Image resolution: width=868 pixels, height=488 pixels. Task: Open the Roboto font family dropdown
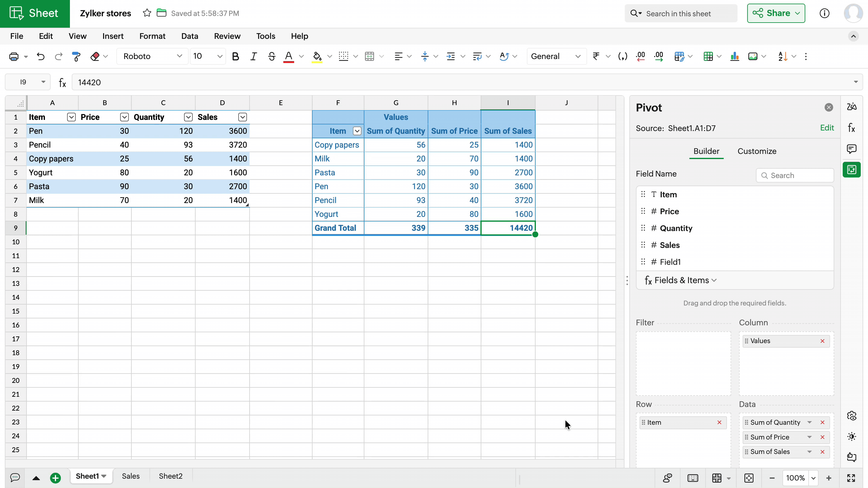click(152, 57)
